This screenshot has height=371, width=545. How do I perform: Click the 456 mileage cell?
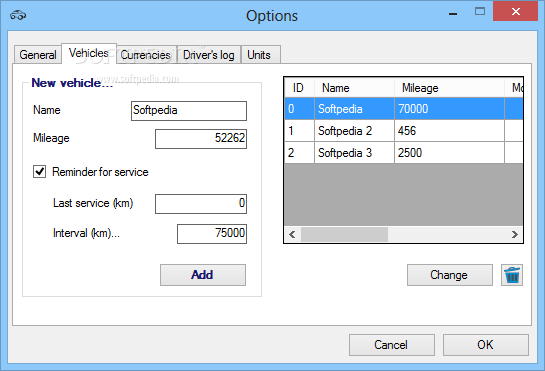[449, 131]
